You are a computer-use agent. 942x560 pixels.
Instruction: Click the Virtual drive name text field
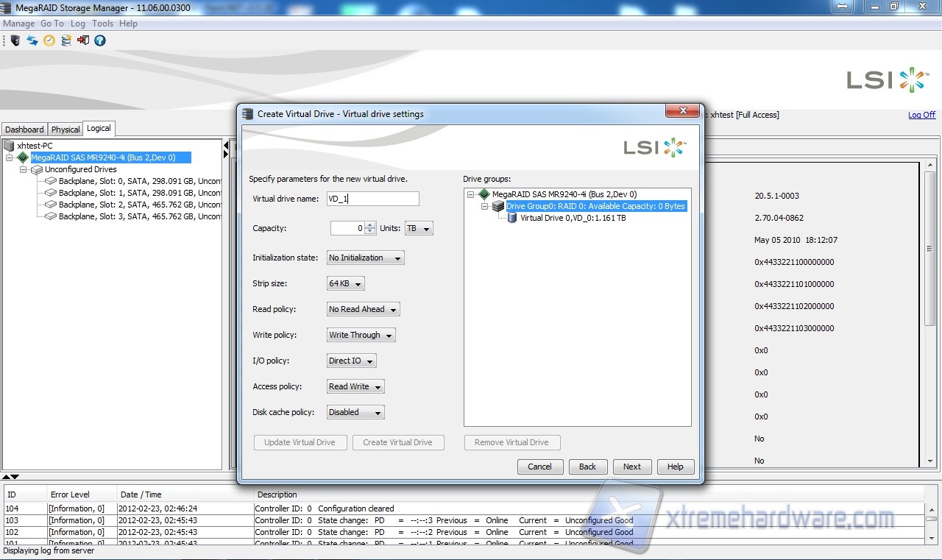pyautogui.click(x=372, y=199)
